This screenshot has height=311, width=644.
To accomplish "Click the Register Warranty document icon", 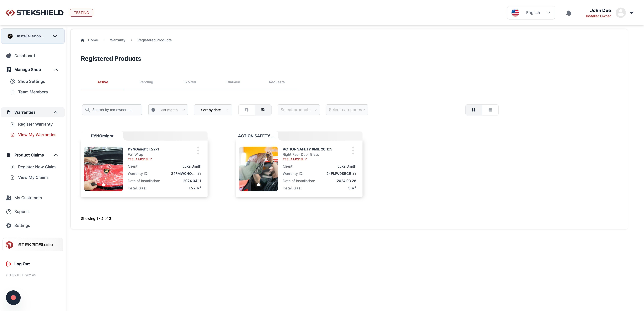I will coord(12,124).
